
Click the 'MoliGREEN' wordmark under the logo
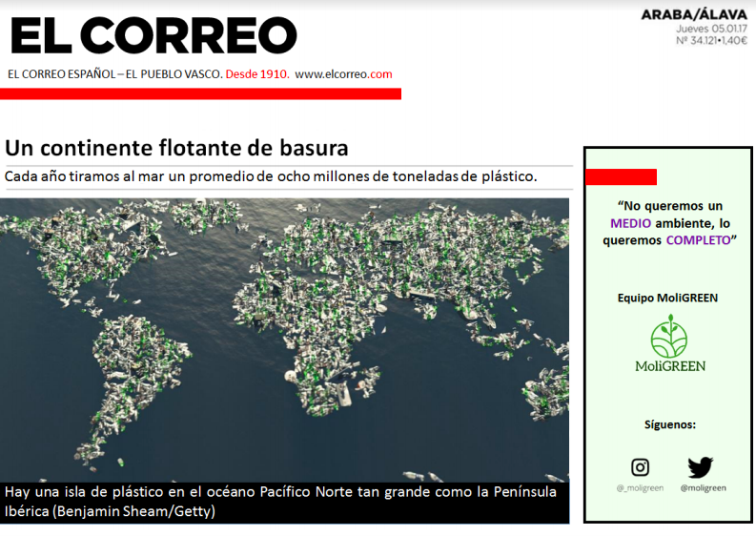point(670,366)
